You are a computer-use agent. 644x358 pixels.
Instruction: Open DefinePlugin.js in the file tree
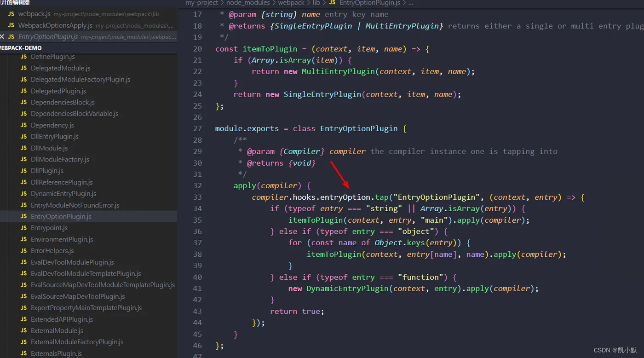click(x=52, y=57)
